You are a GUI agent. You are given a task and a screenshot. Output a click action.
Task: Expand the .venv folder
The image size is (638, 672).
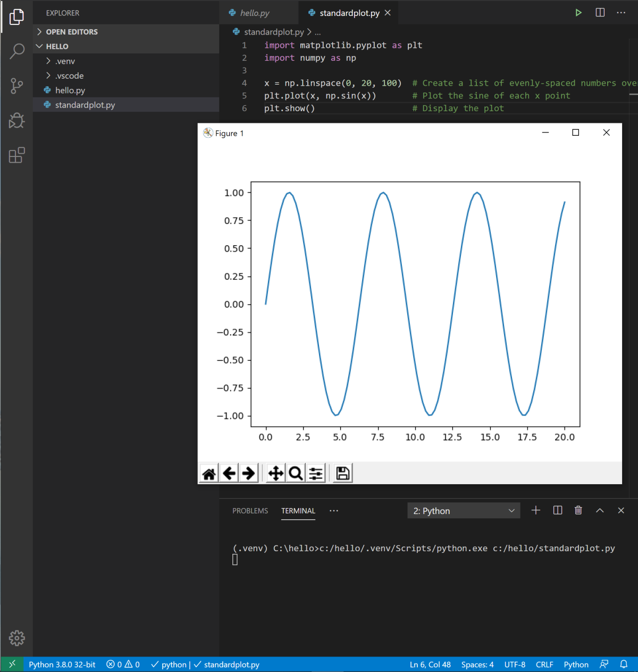tap(64, 61)
